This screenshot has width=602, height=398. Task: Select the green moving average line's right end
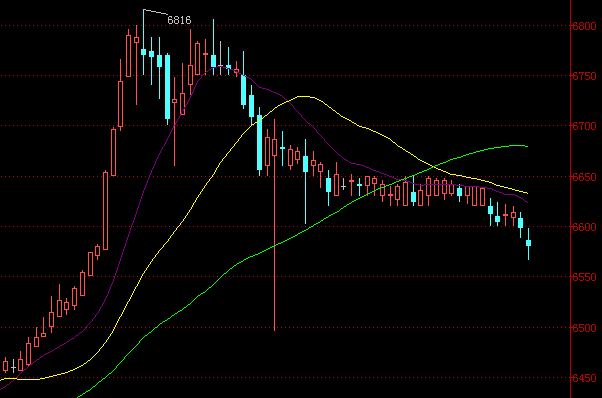click(527, 146)
